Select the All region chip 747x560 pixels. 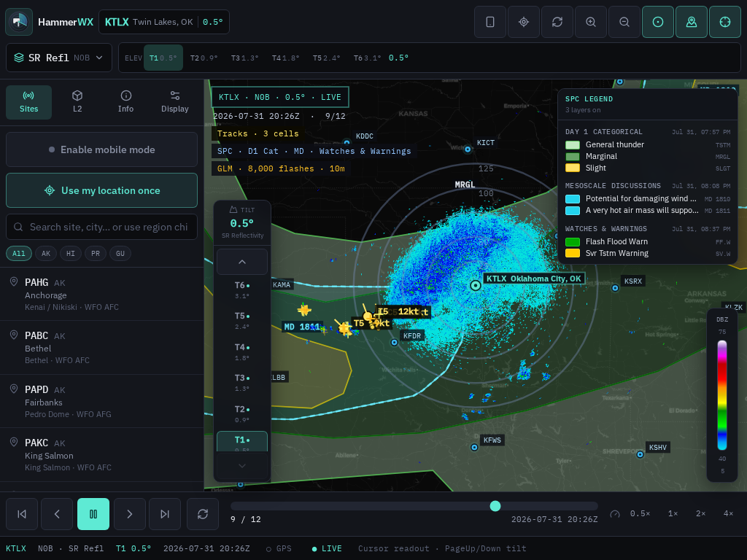19,253
